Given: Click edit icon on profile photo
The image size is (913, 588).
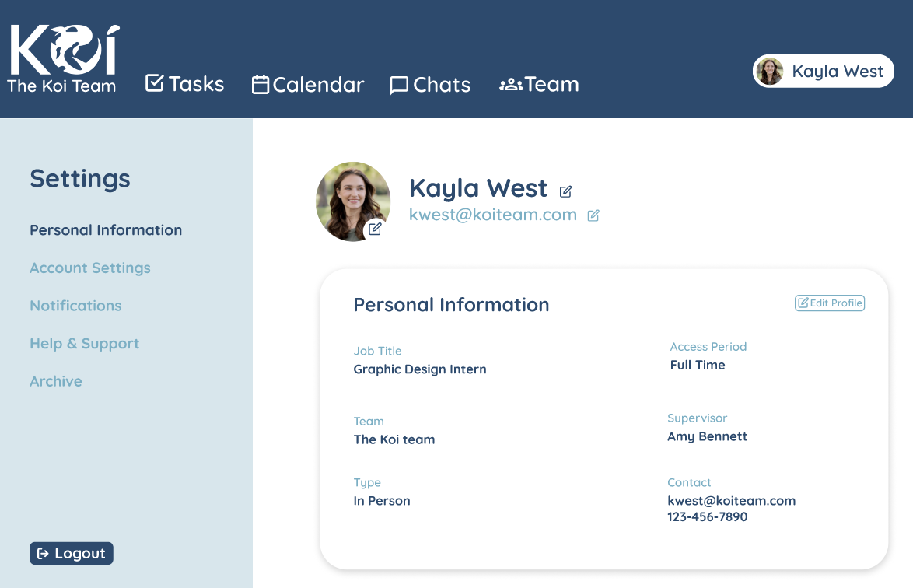Looking at the screenshot, I should [375, 229].
